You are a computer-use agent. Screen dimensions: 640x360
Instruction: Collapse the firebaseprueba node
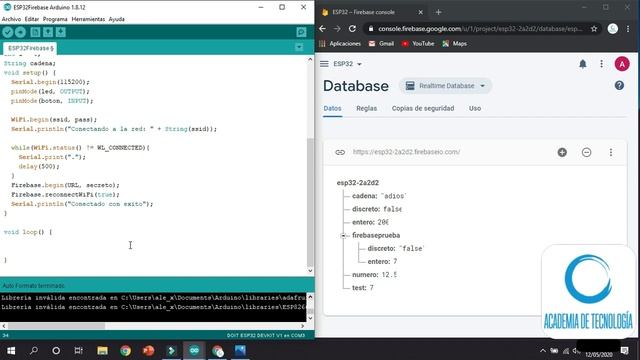pos(343,236)
